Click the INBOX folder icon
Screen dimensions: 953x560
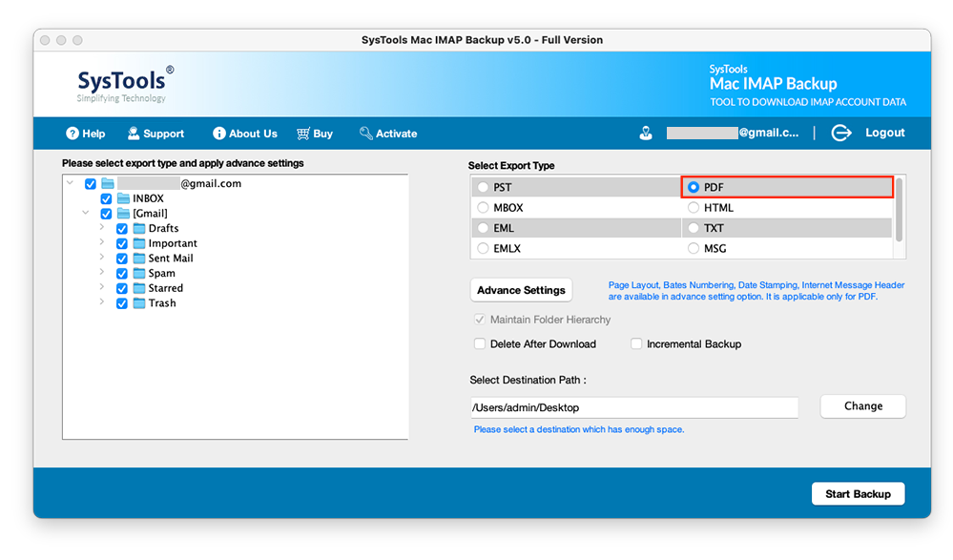pos(123,198)
